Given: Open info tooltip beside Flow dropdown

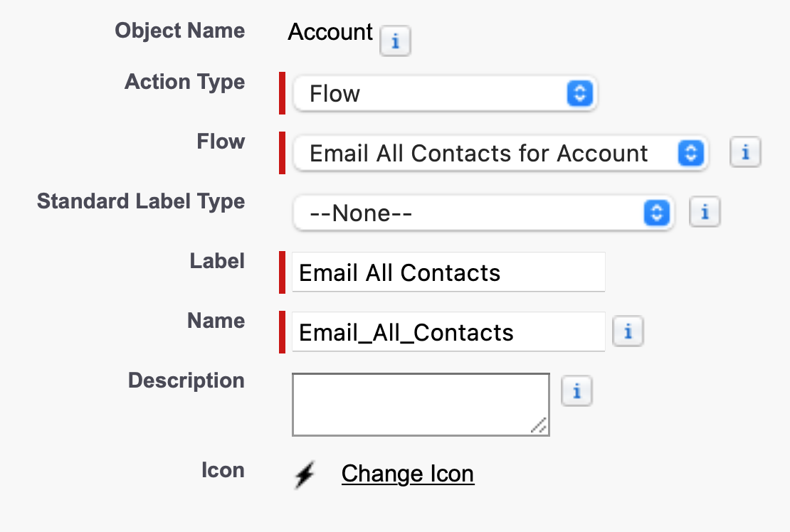Looking at the screenshot, I should [745, 151].
